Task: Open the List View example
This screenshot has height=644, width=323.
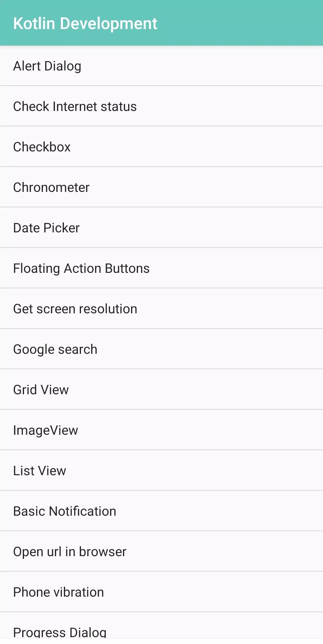Action: [x=161, y=470]
